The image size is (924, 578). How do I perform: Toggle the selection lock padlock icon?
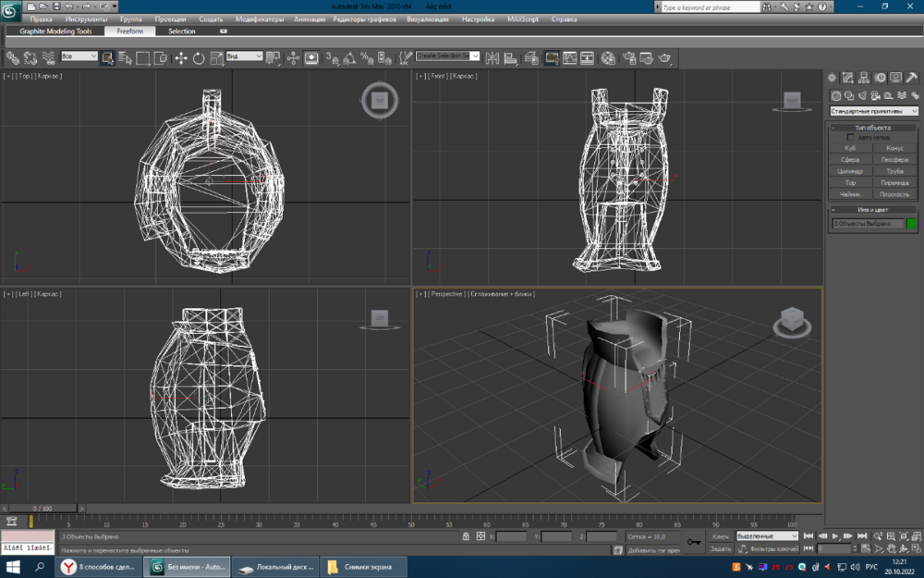click(466, 536)
